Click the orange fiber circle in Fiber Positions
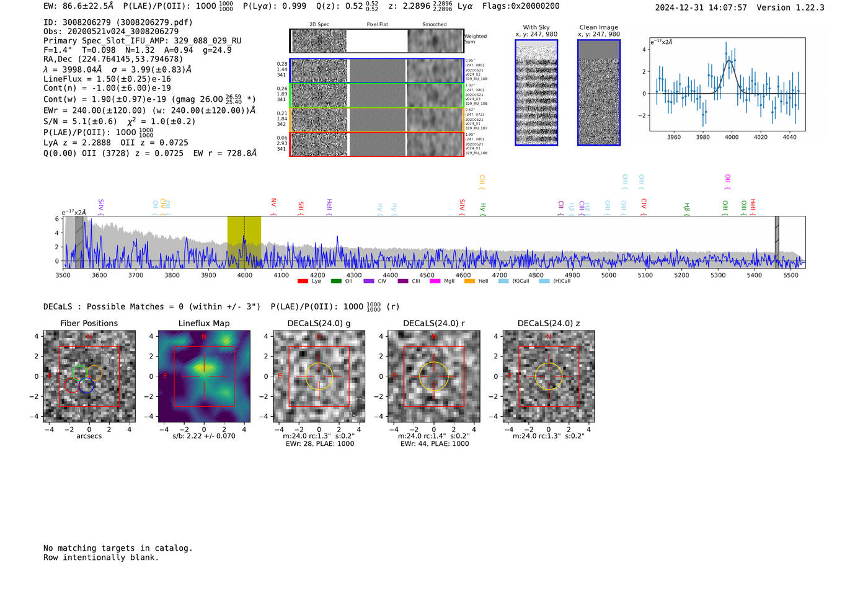Viewport: 868px width, 591px height. coord(94,373)
